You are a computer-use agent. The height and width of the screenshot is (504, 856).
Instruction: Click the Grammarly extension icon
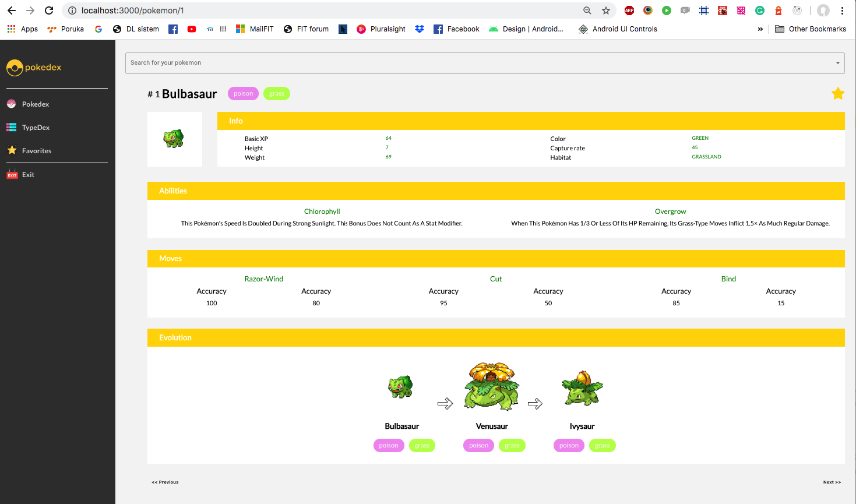click(x=759, y=10)
